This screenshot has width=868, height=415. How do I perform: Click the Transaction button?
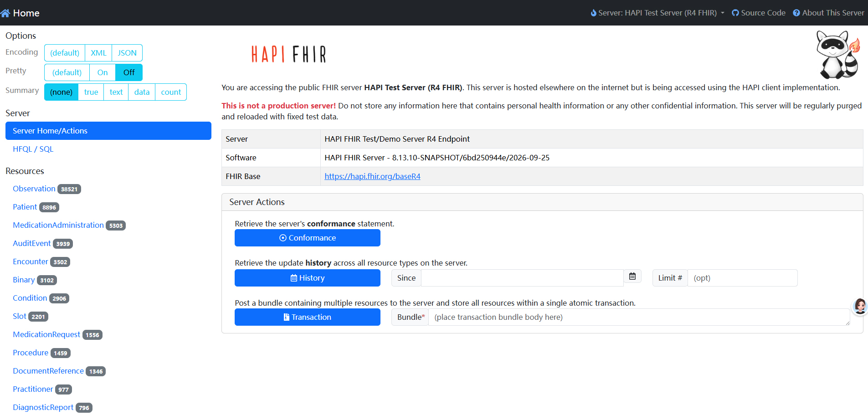point(308,317)
